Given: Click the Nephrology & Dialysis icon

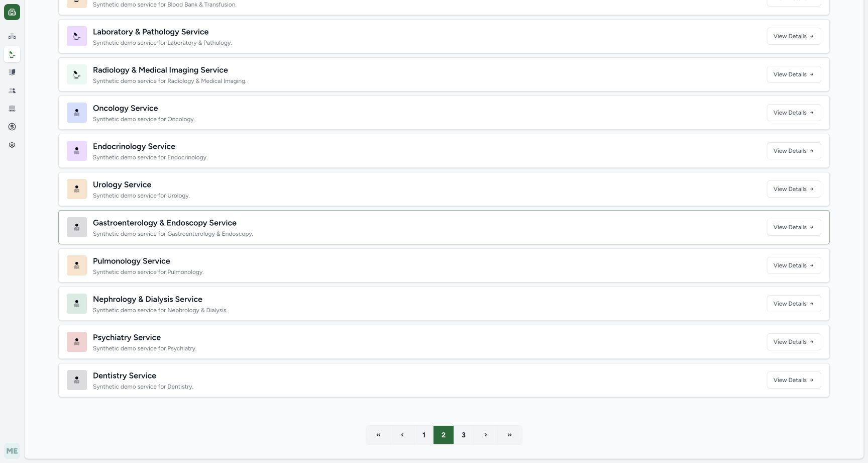Looking at the screenshot, I should 77,304.
